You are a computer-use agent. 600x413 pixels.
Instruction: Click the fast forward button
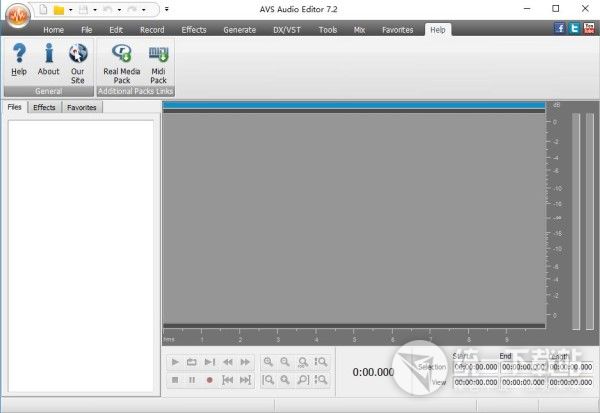[245, 362]
